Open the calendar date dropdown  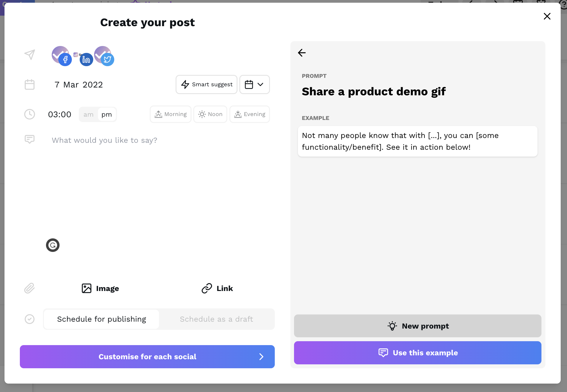point(254,84)
